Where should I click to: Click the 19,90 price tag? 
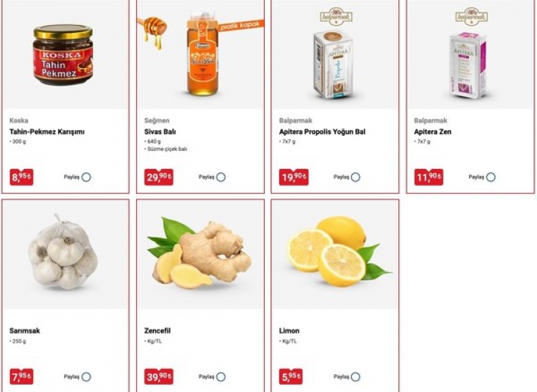pos(294,177)
